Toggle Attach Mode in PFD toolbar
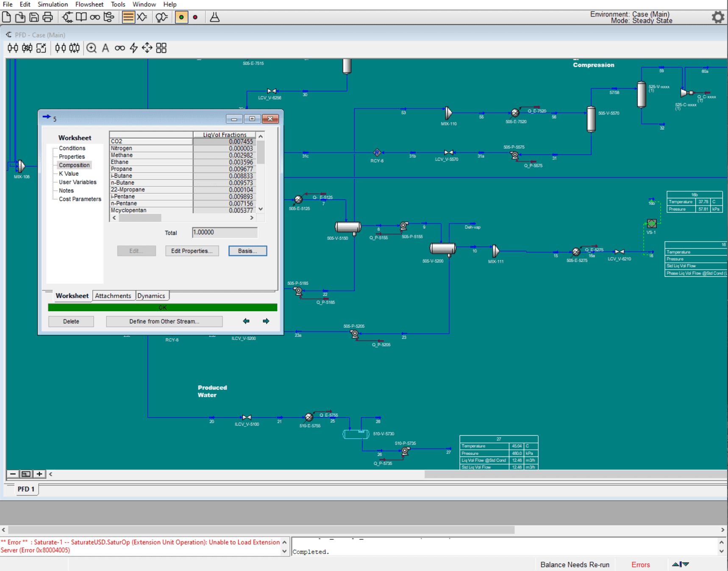The height and width of the screenshot is (571, 728). click(x=13, y=48)
